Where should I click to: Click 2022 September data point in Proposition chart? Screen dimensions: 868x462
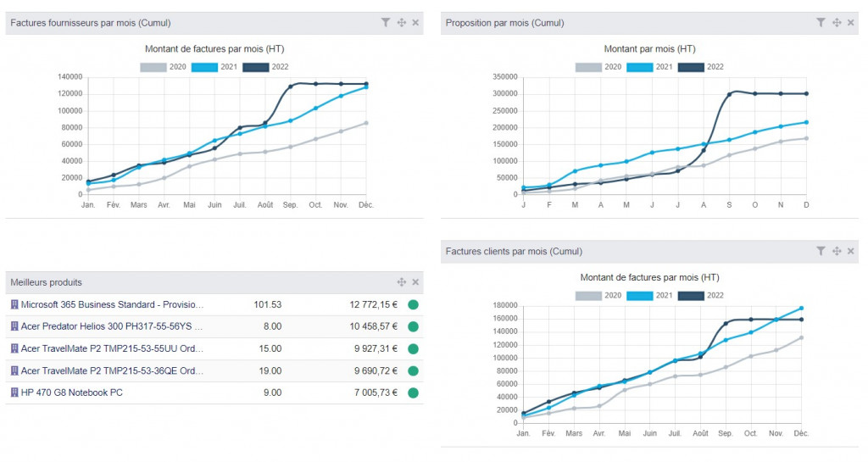pos(729,95)
